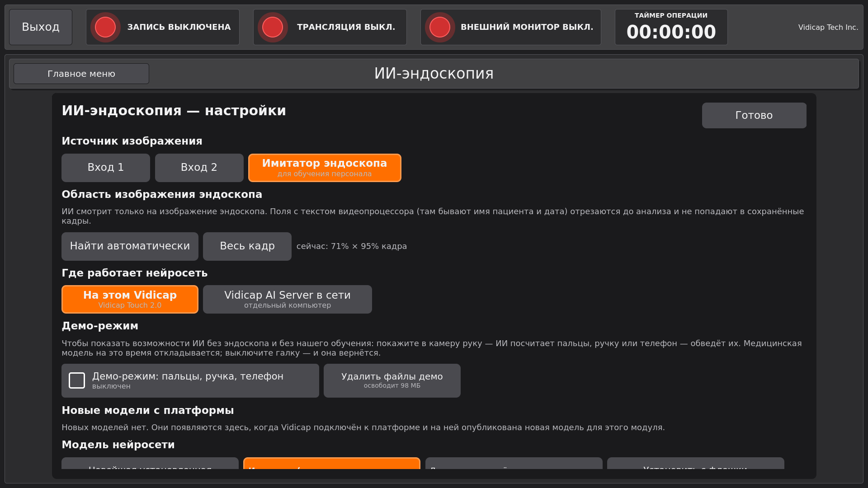Click «Vidicap Tech Inc.» label

(828, 27)
